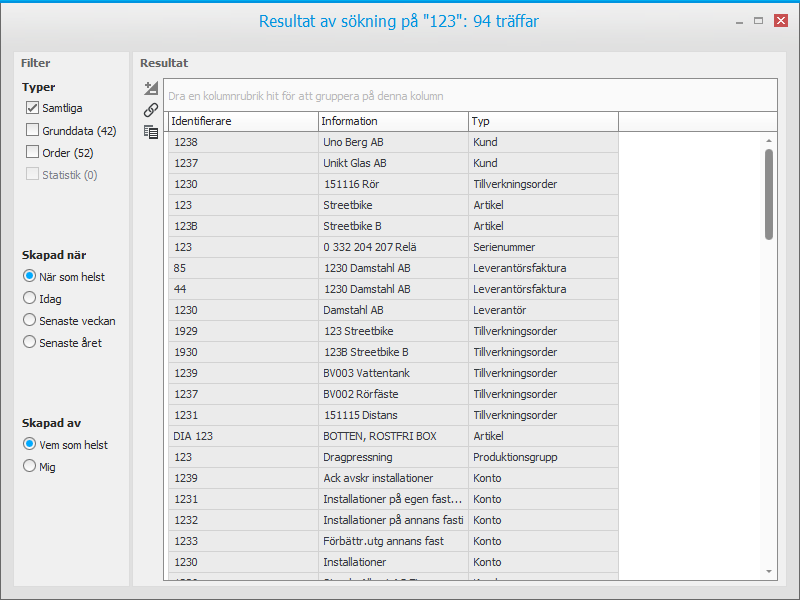
Task: Click the add/expand icon above the link icon
Action: [151, 89]
